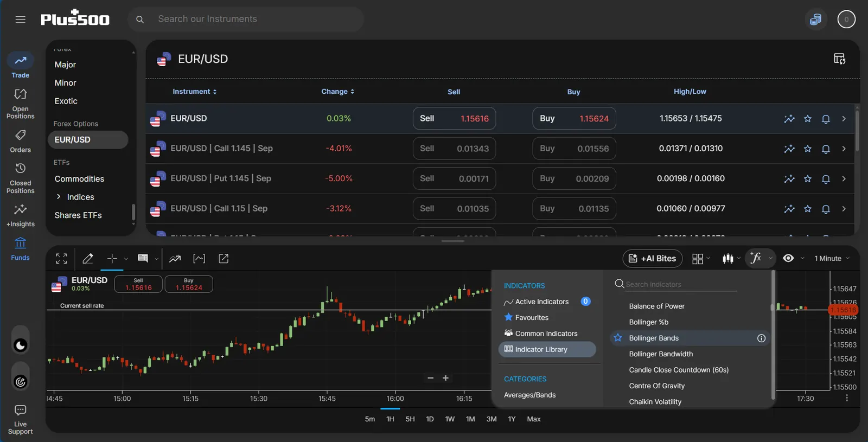Select the 1H time range tab

390,419
